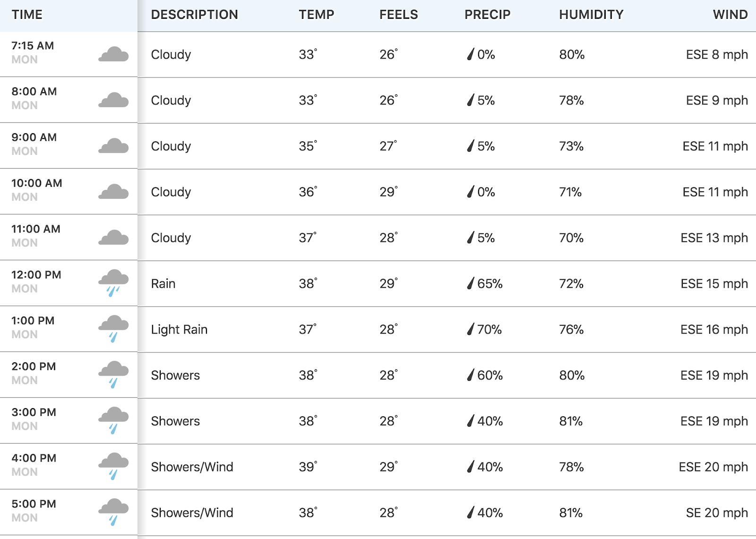This screenshot has width=756, height=539.
Task: Click the raindrop icon beside 70% precip
Action: (470, 329)
